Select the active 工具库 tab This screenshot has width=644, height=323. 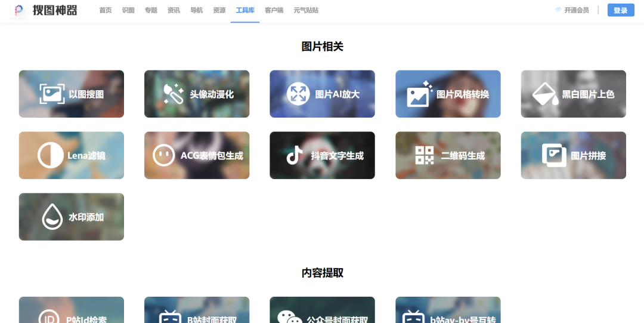[x=245, y=10]
